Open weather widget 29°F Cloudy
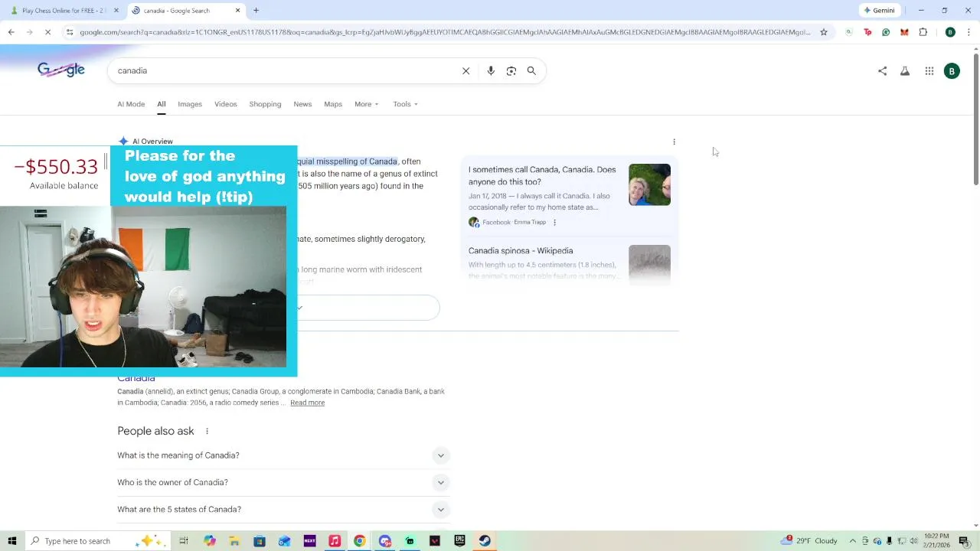 pyautogui.click(x=810, y=541)
